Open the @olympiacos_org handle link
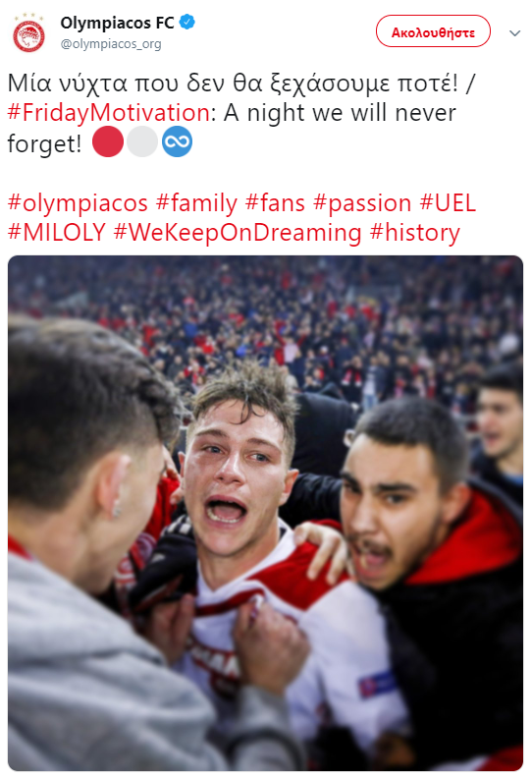 pyautogui.click(x=111, y=44)
